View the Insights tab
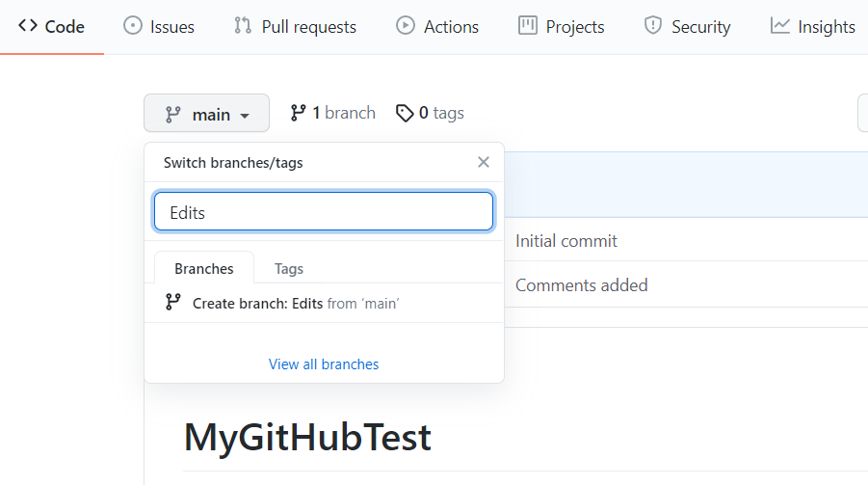Image resolution: width=868 pixels, height=485 pixels. tap(813, 27)
